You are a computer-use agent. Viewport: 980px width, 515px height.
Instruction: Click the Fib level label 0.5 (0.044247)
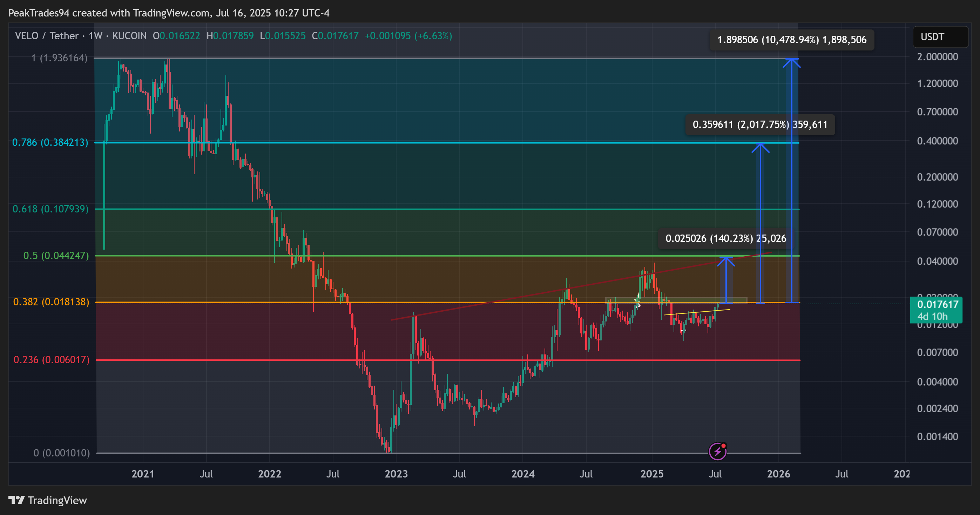point(56,256)
